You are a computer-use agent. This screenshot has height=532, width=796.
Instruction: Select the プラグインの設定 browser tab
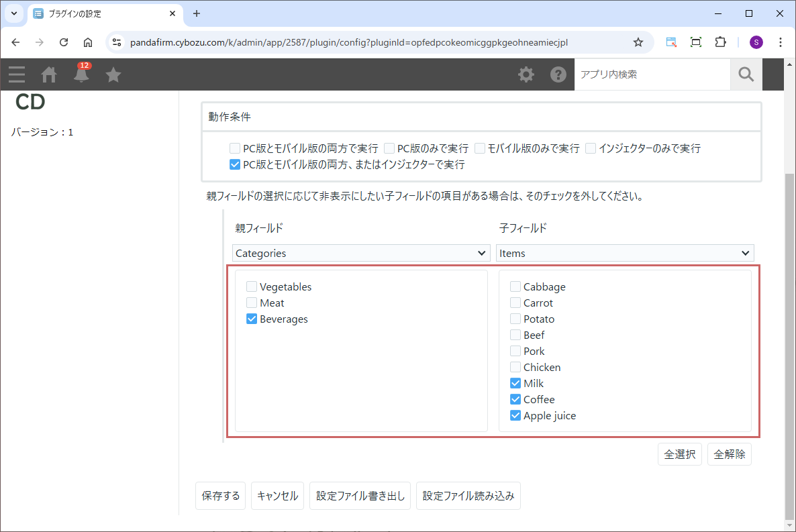tap(101, 13)
